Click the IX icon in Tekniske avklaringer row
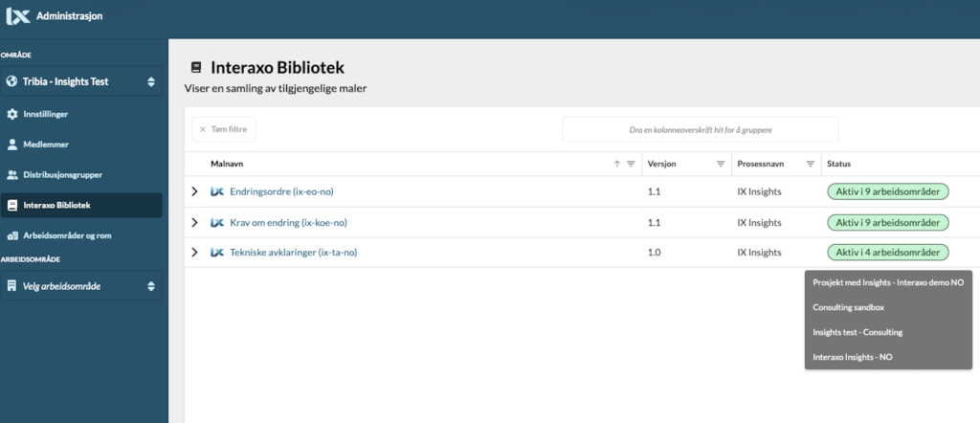This screenshot has width=980, height=423. point(217,253)
